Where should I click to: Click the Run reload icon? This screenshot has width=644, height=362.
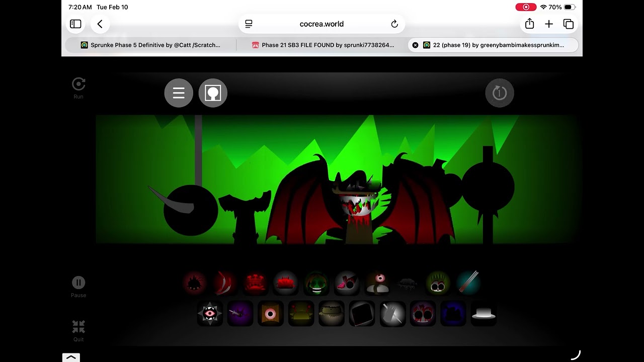tap(78, 84)
